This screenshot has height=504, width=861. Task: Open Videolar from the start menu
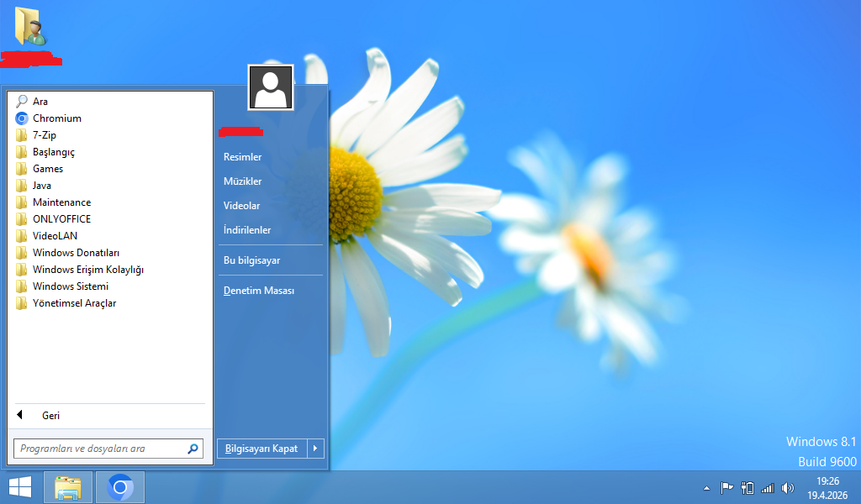(x=241, y=206)
